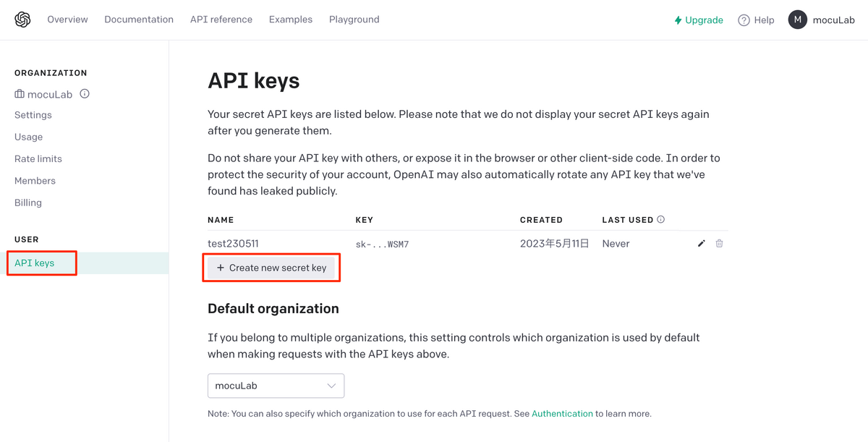Open Usage page from sidebar
This screenshot has width=868, height=442.
pyautogui.click(x=28, y=137)
